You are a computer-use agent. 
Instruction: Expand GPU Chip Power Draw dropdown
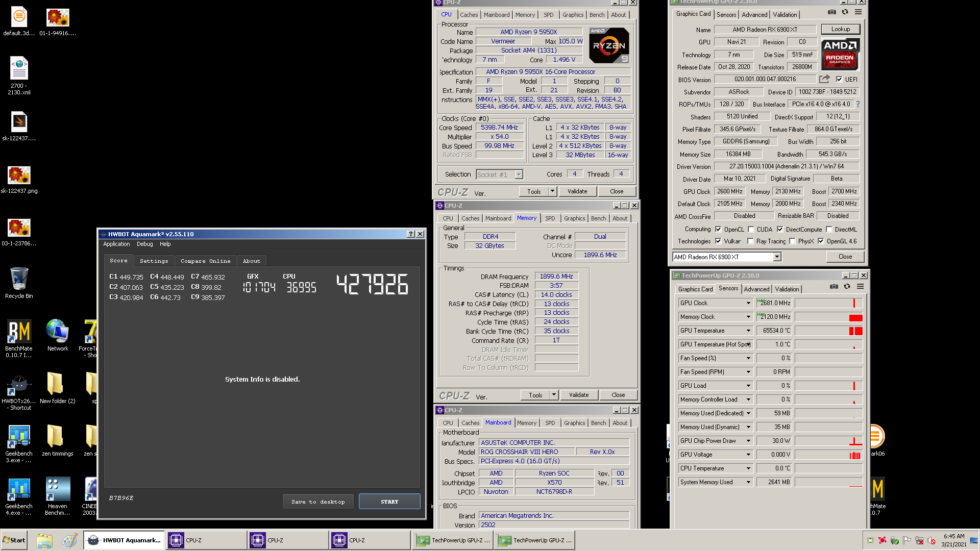pos(748,441)
